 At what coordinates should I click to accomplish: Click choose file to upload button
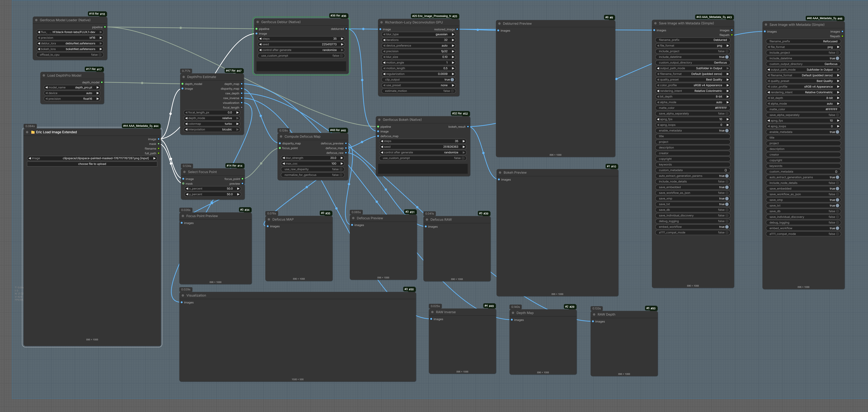92,164
